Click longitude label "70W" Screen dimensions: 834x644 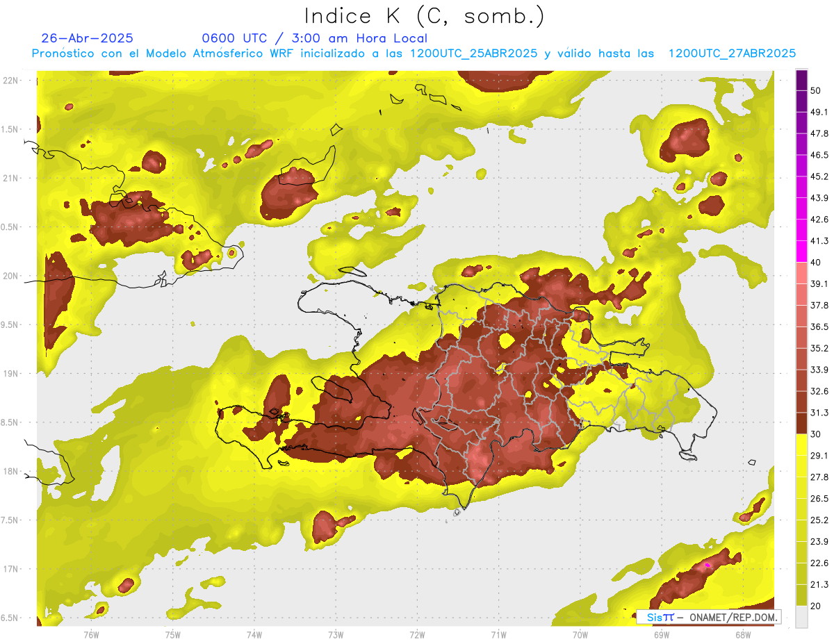(x=580, y=635)
